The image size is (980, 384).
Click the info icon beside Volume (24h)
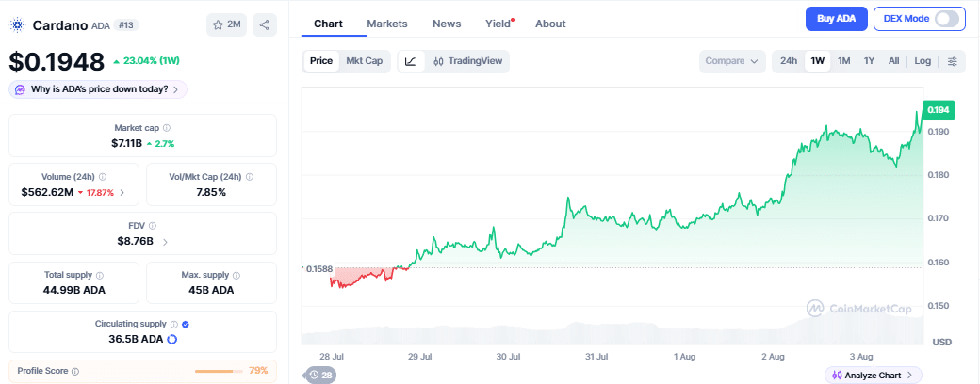tap(103, 177)
